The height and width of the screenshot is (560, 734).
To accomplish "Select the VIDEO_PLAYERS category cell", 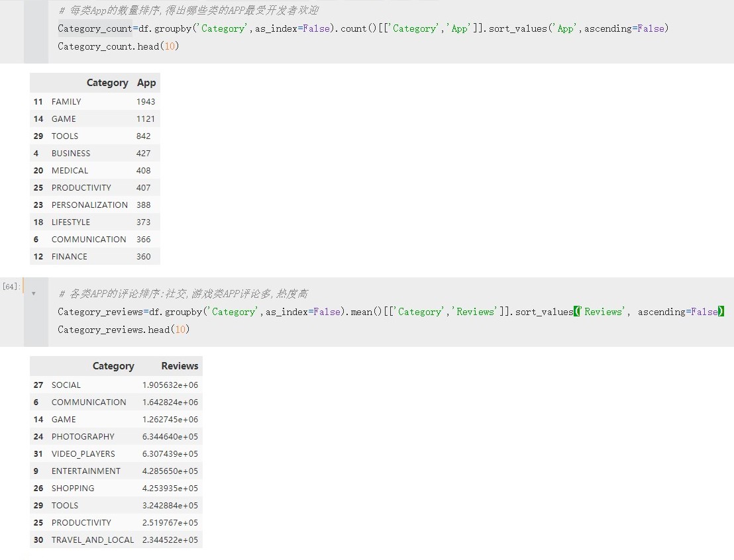I will [x=83, y=454].
